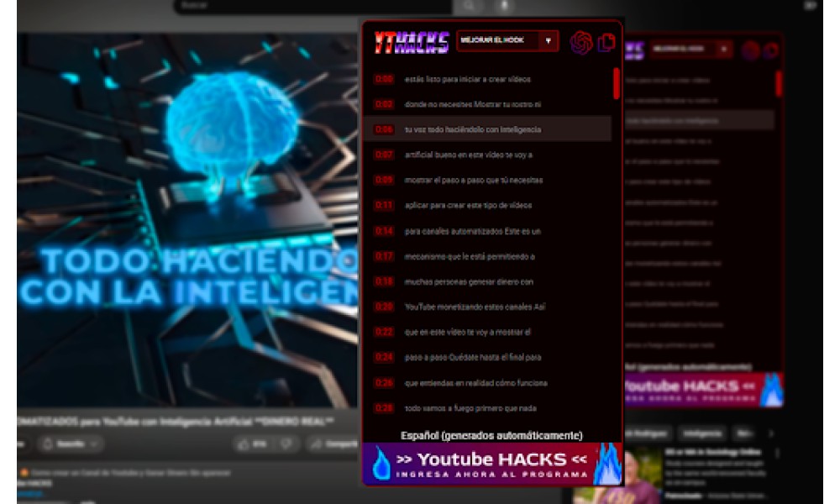Copy transcript with the front panel's copy icon
Image resolution: width=840 pixels, height=504 pixels.
(607, 42)
